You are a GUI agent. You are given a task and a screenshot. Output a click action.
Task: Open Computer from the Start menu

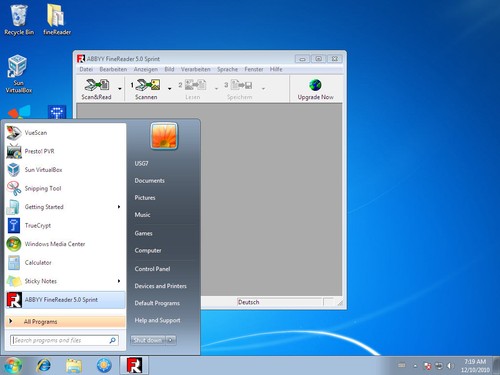148,250
